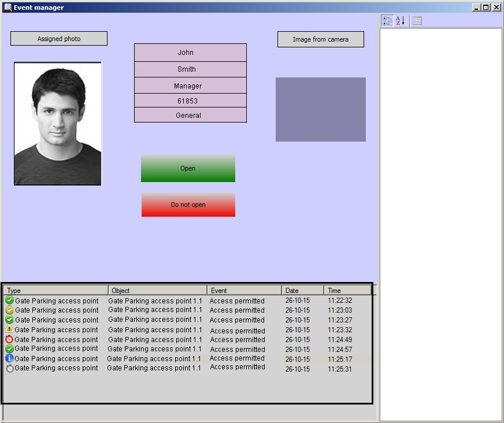Click the assigned photo of John Smith
This screenshot has width=504, height=423.
pos(58,124)
